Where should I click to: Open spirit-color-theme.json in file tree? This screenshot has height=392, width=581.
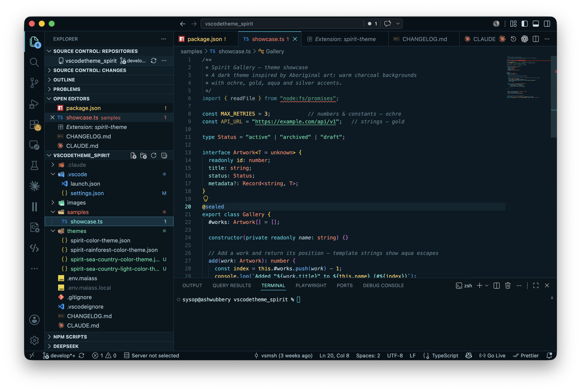click(x=109, y=240)
